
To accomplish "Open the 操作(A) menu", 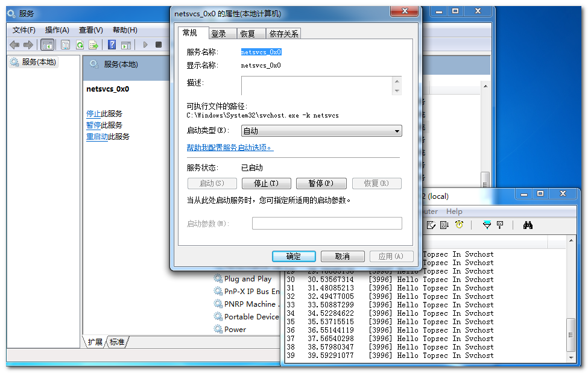I will [57, 30].
